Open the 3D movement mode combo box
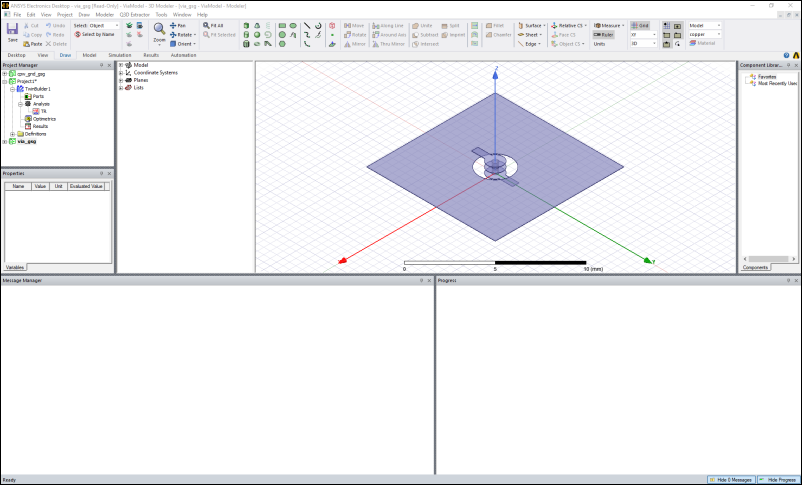 coord(643,44)
